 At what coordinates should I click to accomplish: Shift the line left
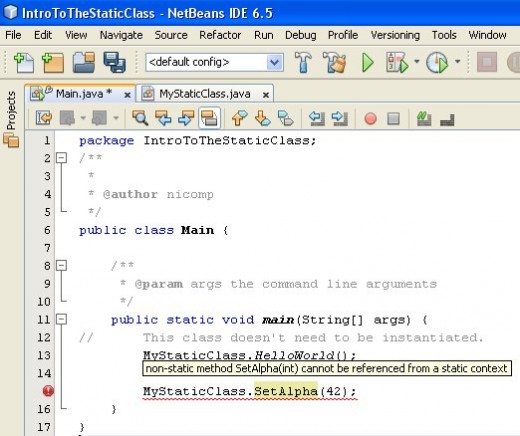(317, 118)
